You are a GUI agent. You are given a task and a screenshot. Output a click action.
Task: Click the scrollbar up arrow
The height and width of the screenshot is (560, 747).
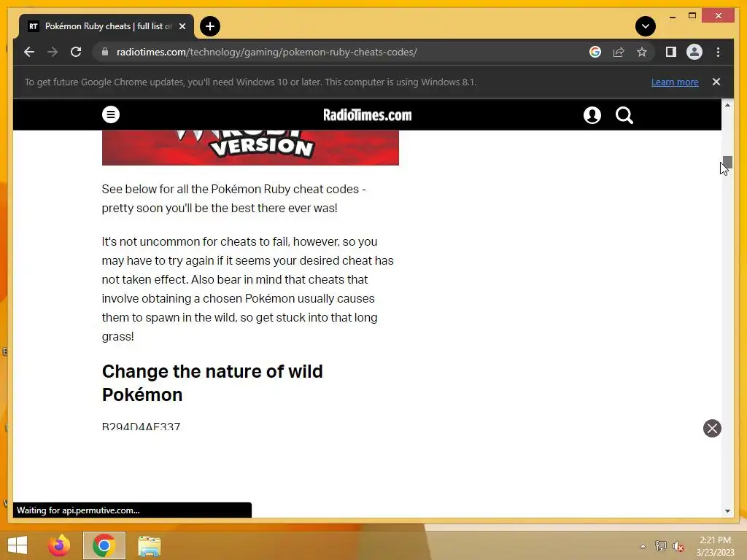[727, 105]
